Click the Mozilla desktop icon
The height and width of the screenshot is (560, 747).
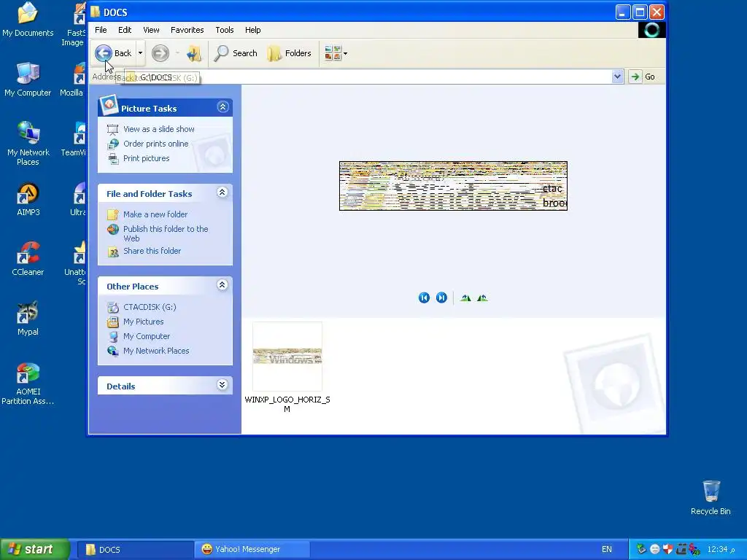pos(72,79)
